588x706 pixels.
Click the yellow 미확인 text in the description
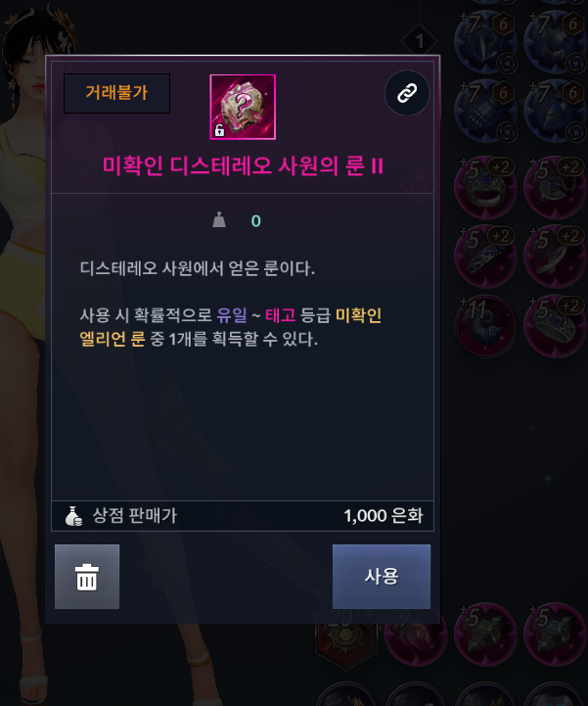pos(358,315)
